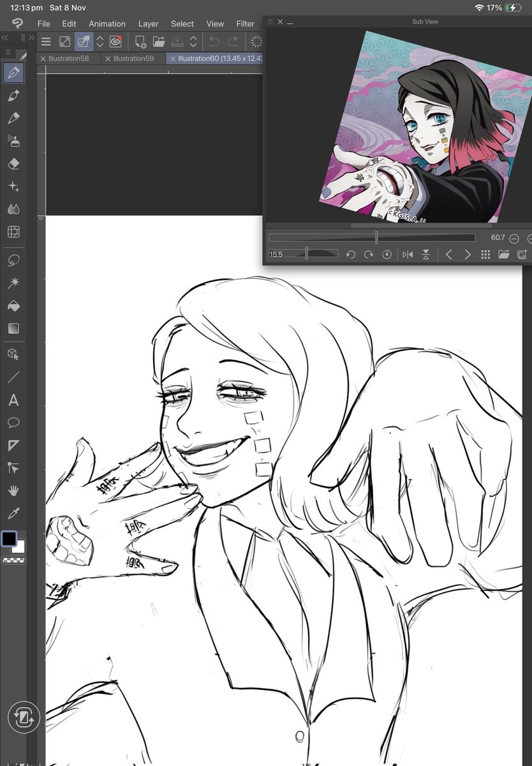Reset Sub View rotation
This screenshot has width=532, height=766.
[387, 254]
